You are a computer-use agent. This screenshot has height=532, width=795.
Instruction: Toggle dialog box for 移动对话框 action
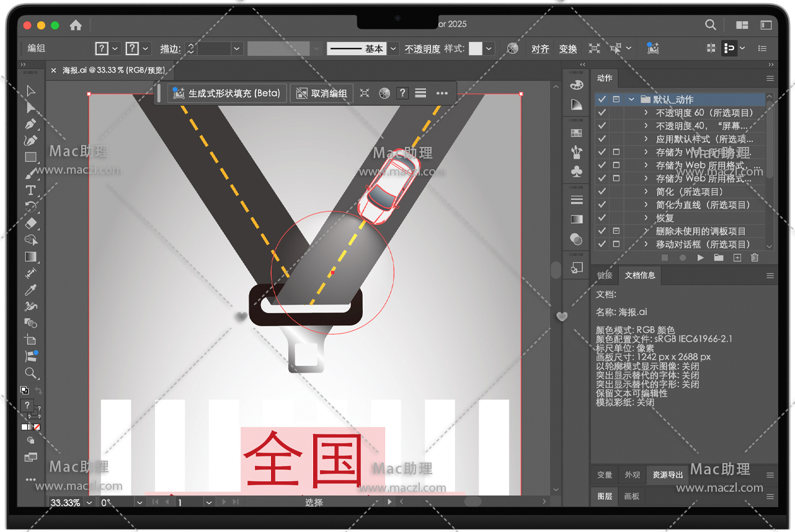click(616, 244)
